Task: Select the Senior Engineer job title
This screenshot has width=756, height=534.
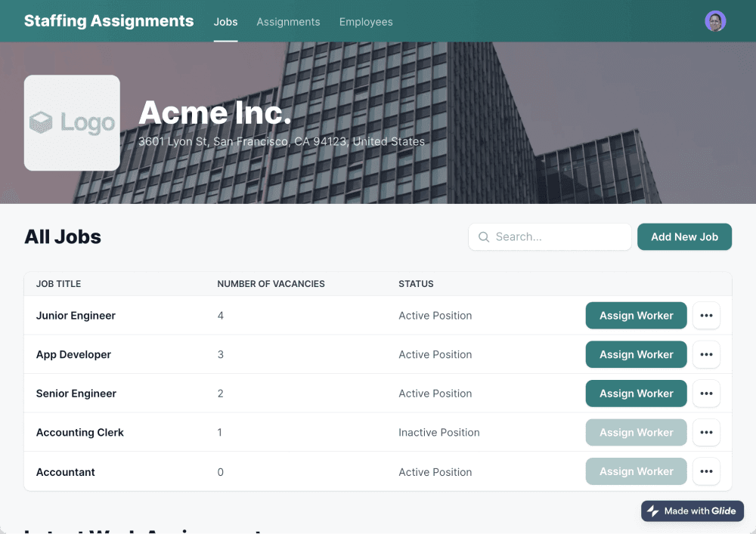Action: pyautogui.click(x=76, y=394)
